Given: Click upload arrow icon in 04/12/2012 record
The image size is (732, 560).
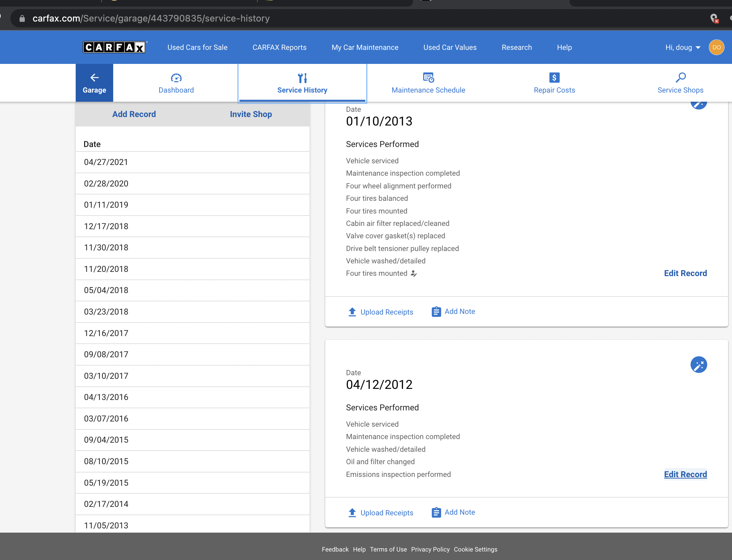Looking at the screenshot, I should click(x=352, y=512).
